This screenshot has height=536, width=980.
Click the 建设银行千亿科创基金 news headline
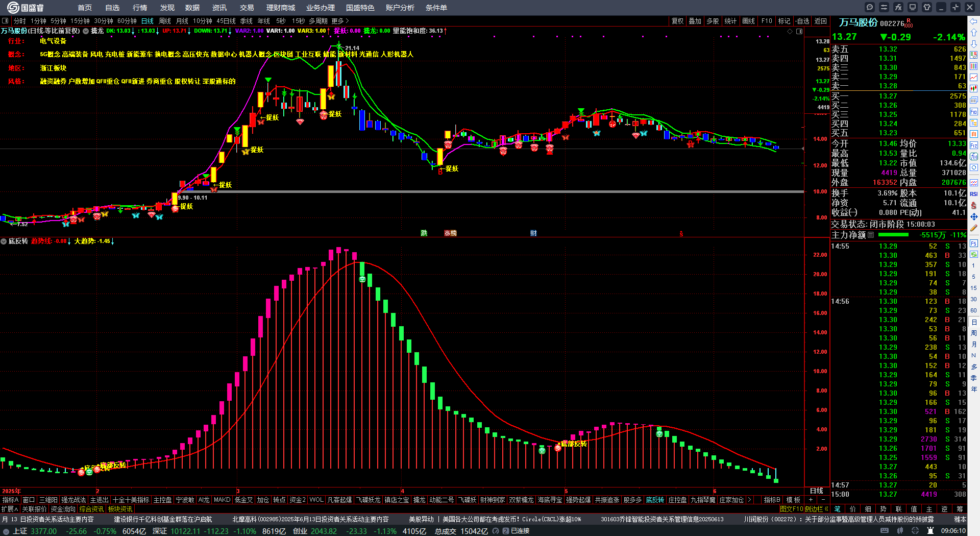point(163,519)
